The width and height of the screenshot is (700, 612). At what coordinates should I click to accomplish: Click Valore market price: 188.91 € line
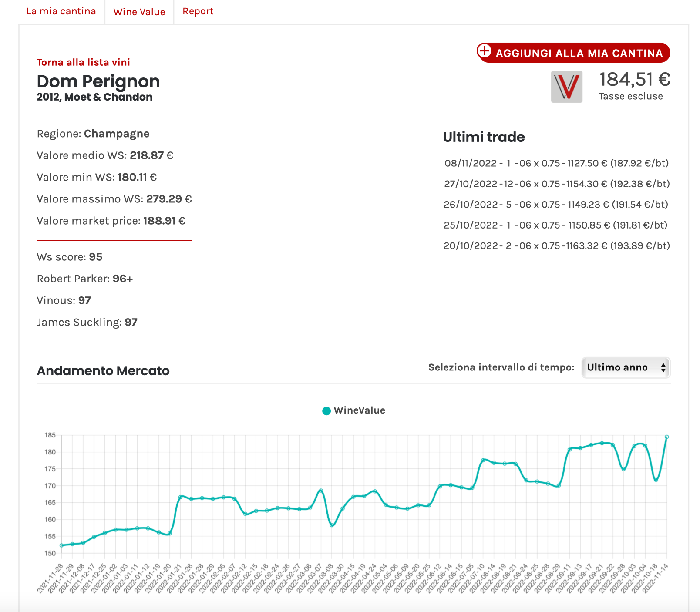point(111,221)
